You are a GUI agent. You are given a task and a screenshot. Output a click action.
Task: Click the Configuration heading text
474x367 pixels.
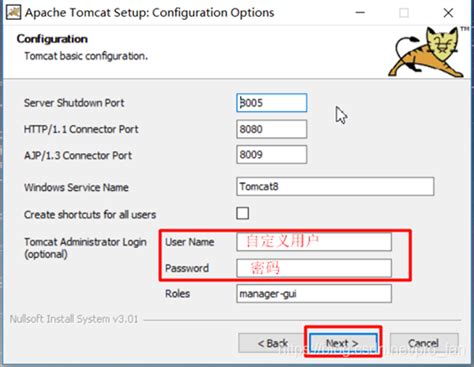coord(52,39)
